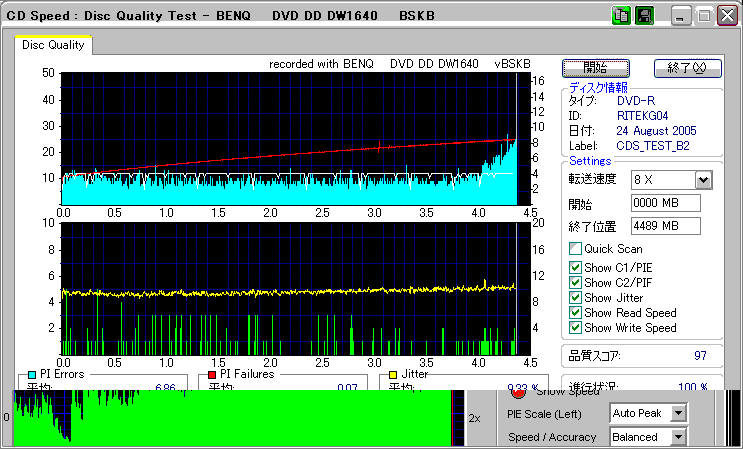Click the yellow Jitter legend square
Viewport: 743px width, 449px height.
click(x=393, y=375)
